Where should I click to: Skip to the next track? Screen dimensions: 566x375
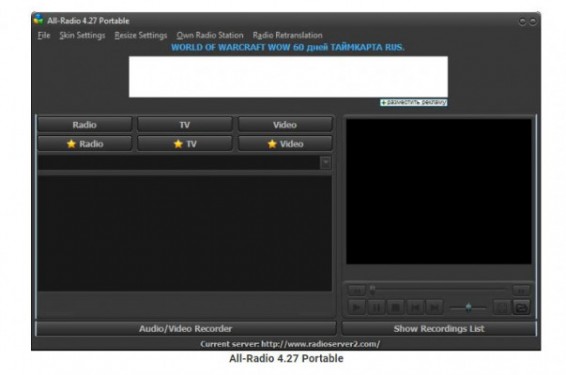tap(435, 308)
